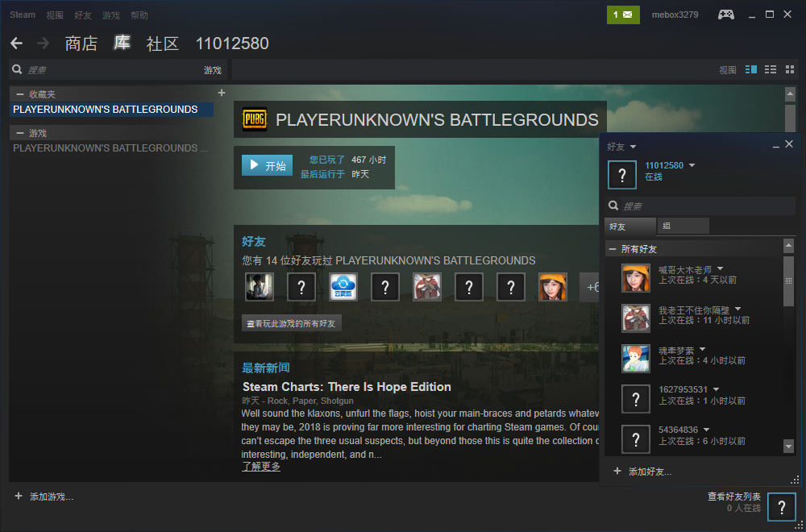Click the friends list scrollbar down arrow
806x532 pixels.
click(x=788, y=447)
